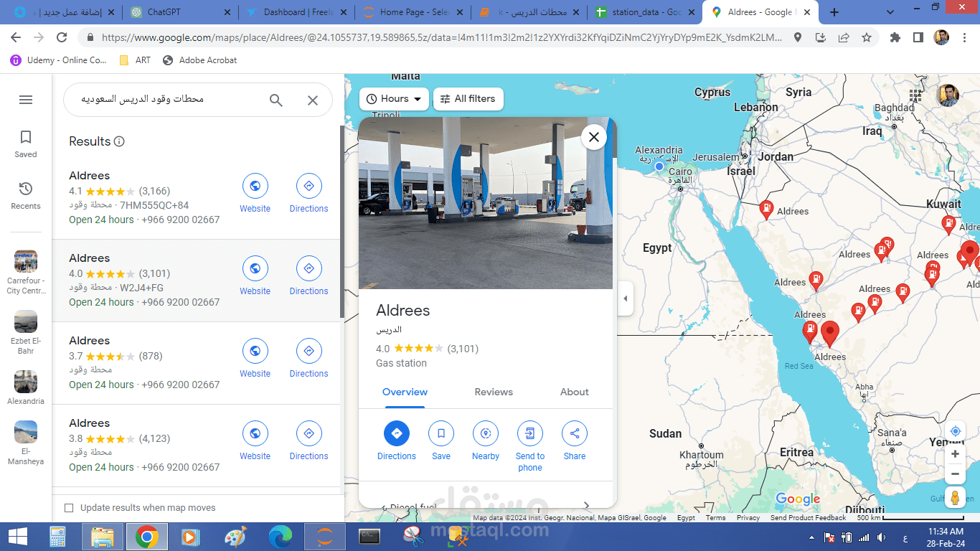Screen dimensions: 980x551
Task: Collapse the side panel arrow
Action: click(x=625, y=298)
